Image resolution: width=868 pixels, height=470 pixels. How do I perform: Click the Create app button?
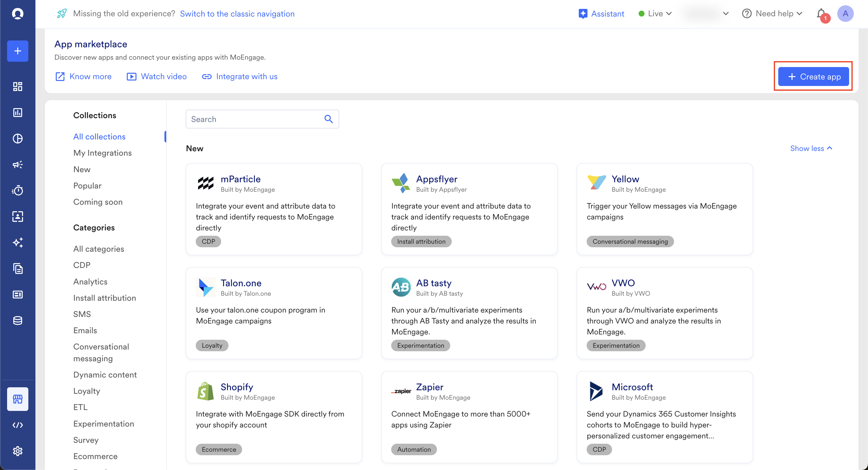click(813, 77)
